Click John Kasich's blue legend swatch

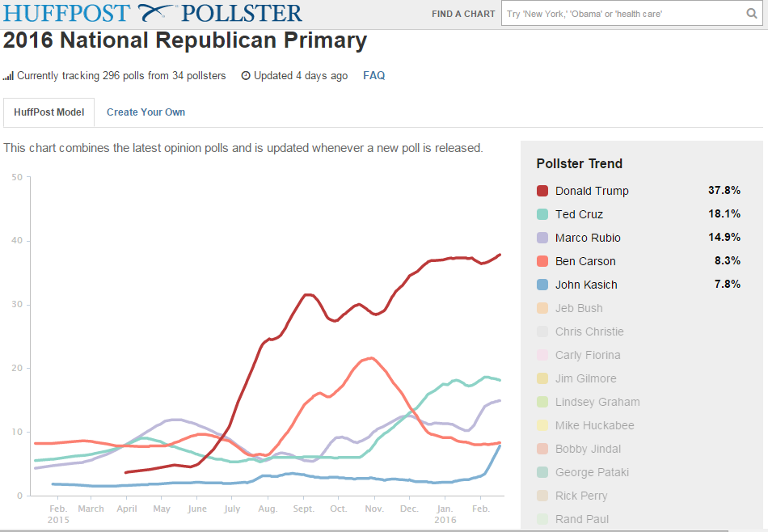pos(543,285)
